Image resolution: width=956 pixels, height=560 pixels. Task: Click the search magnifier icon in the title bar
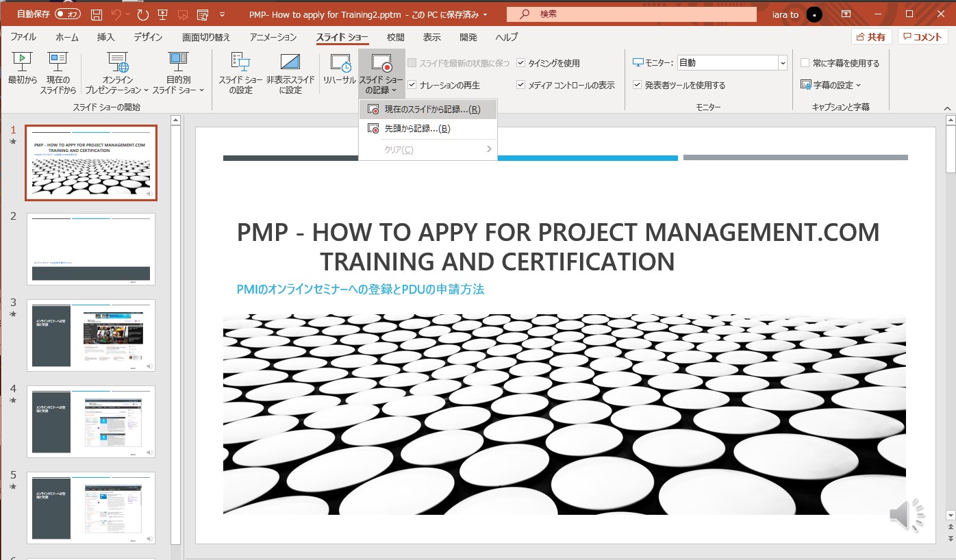pos(525,14)
